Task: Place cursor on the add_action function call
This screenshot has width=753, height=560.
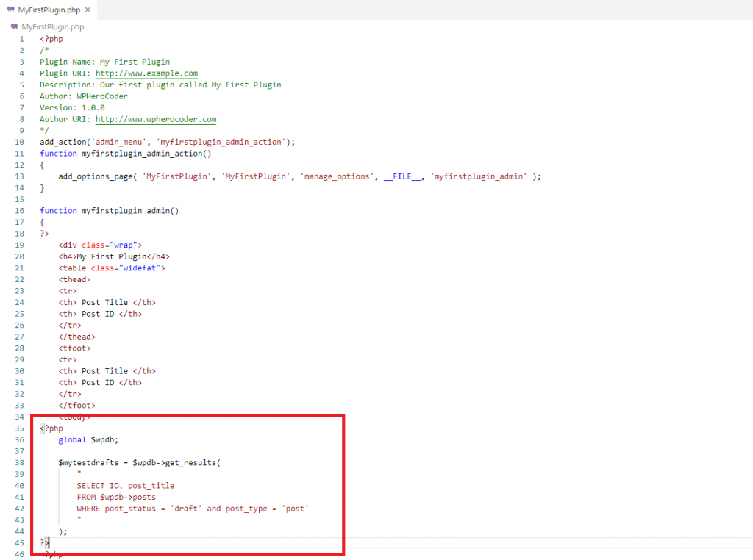Action: [x=63, y=142]
